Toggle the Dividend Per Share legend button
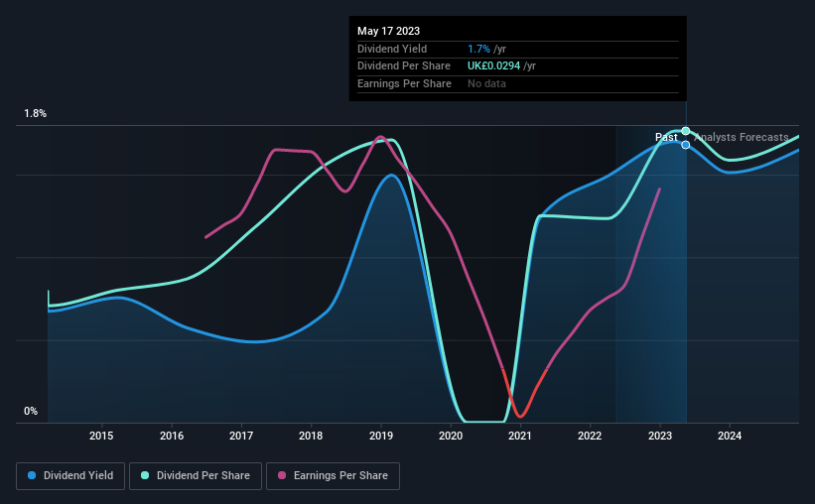This screenshot has width=815, height=504. (196, 476)
